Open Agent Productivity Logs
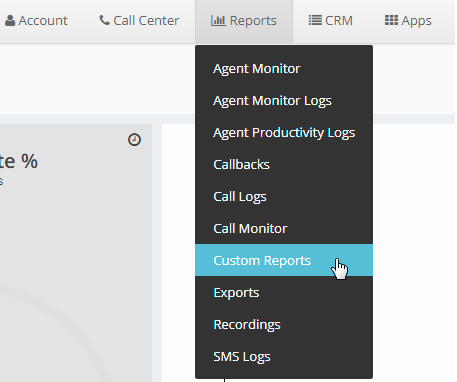457x382 pixels. pyautogui.click(x=284, y=133)
